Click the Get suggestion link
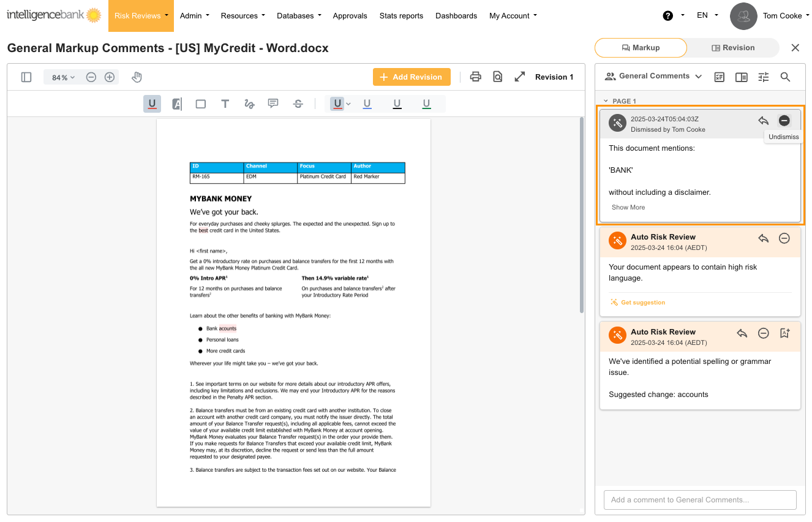 click(x=638, y=302)
